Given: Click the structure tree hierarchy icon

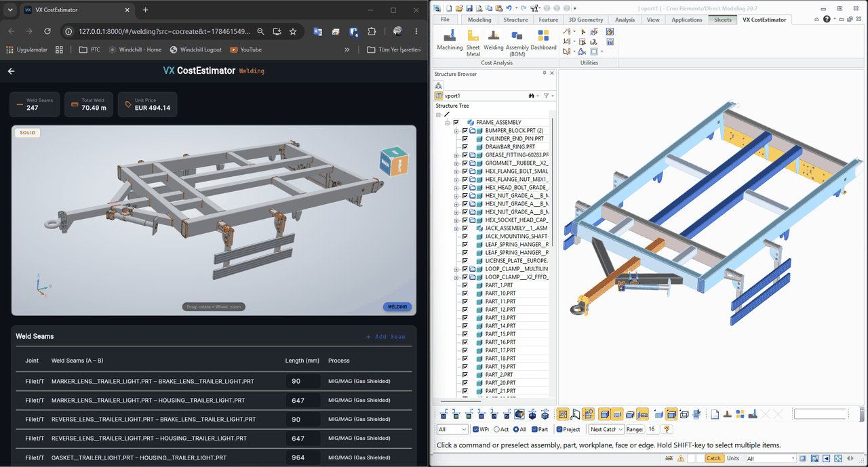Looking at the screenshot, I should tap(439, 85).
